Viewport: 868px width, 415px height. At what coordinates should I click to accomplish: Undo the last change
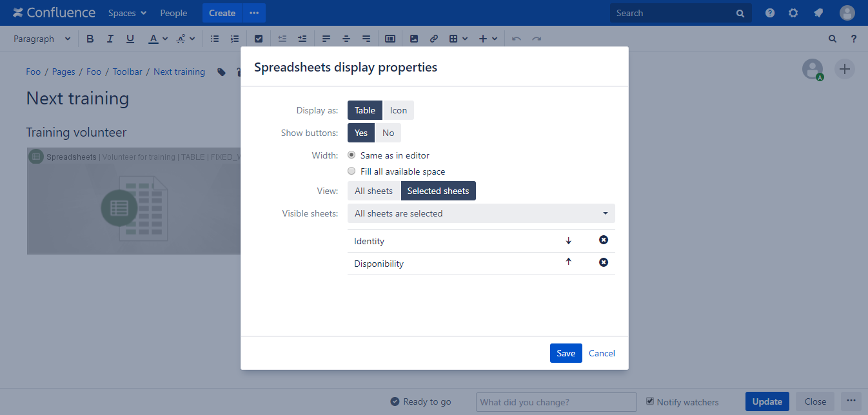(516, 39)
